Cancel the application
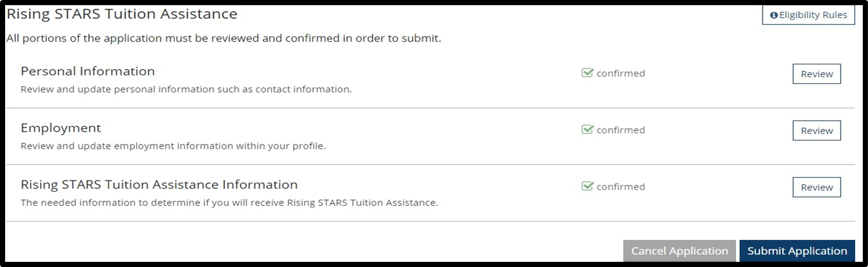The width and height of the screenshot is (868, 267). point(679,251)
